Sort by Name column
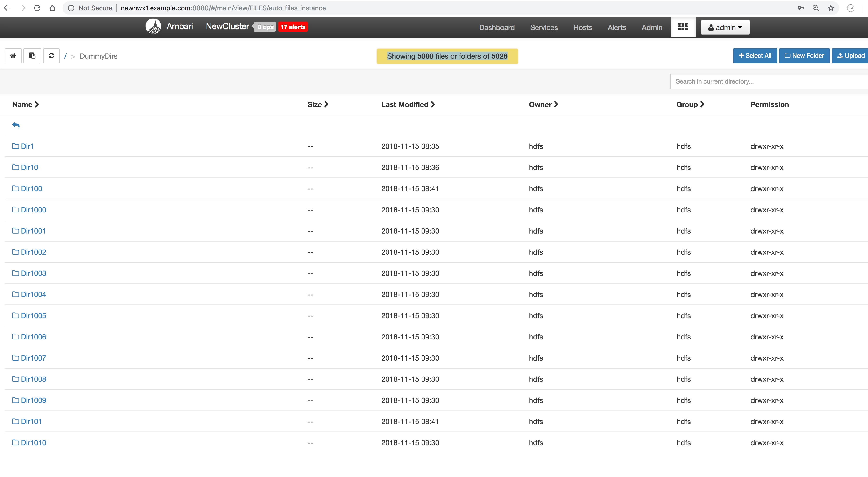Screen dimensions: 868x477 [x=26, y=105]
